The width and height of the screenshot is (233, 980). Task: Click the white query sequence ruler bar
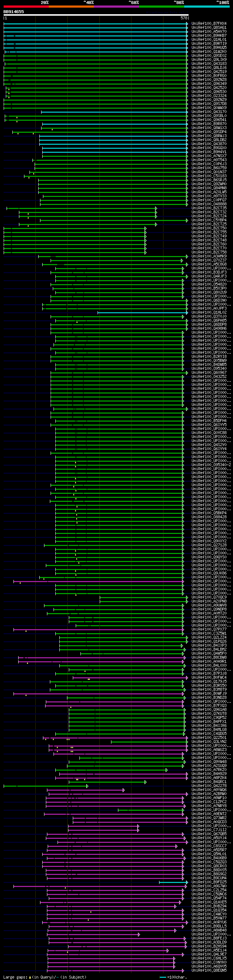click(x=96, y=15)
